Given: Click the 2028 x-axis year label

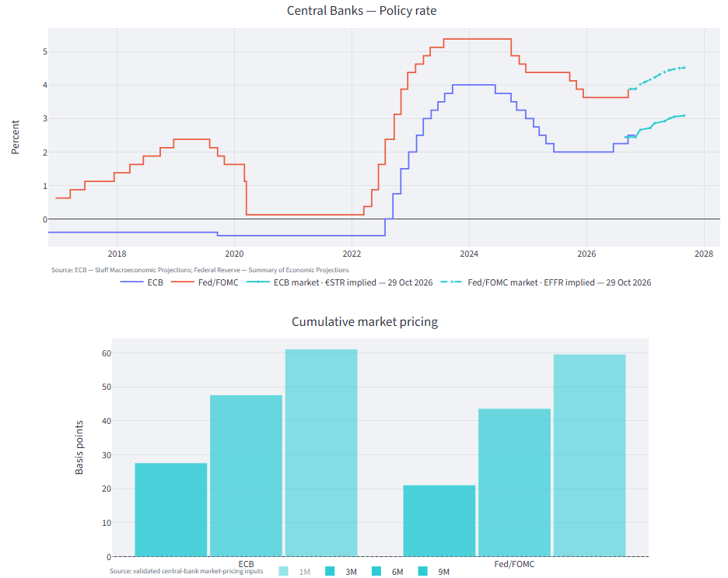Looking at the screenshot, I should pyautogui.click(x=704, y=254).
